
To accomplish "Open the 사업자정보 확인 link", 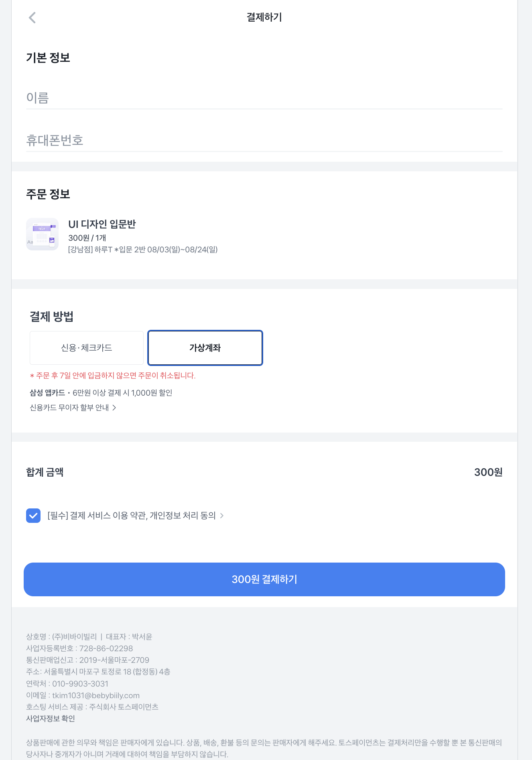I will [51, 718].
